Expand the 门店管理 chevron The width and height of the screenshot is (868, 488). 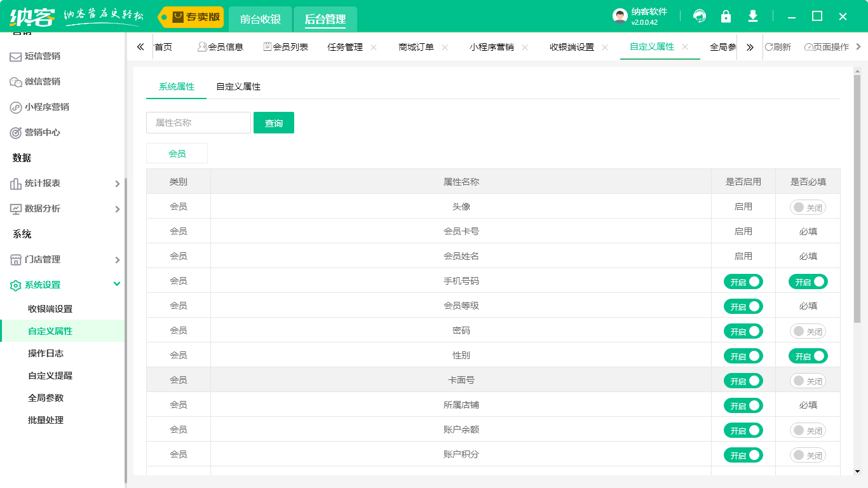click(117, 260)
